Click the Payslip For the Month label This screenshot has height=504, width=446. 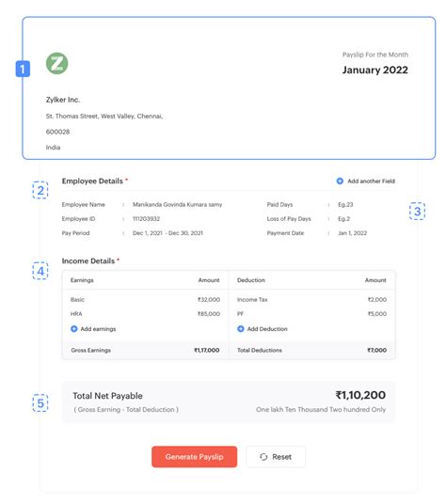375,55
